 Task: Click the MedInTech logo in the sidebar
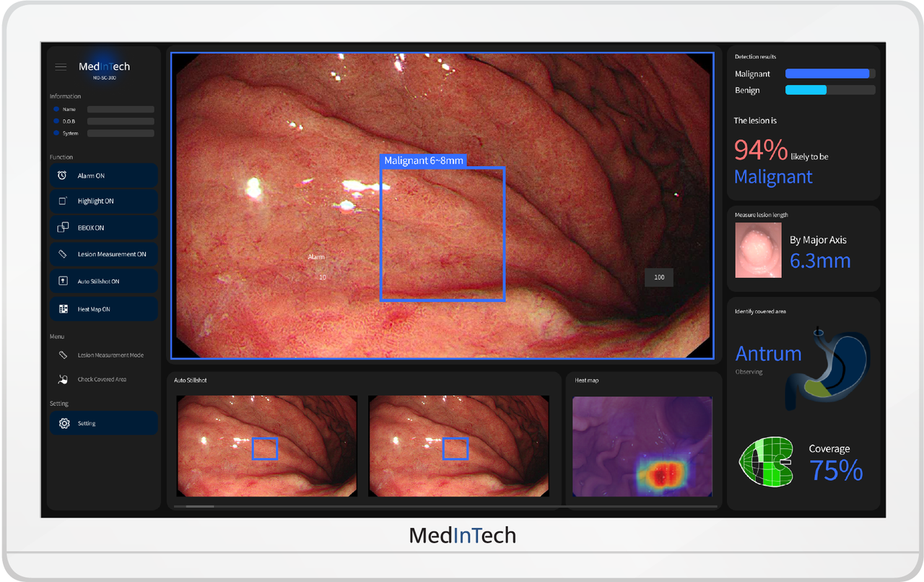[x=105, y=66]
